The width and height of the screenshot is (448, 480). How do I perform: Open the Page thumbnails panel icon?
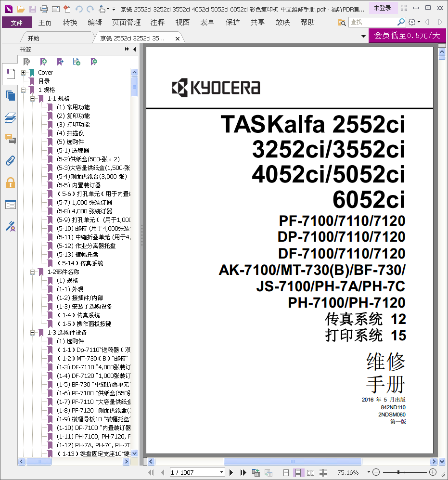11,95
